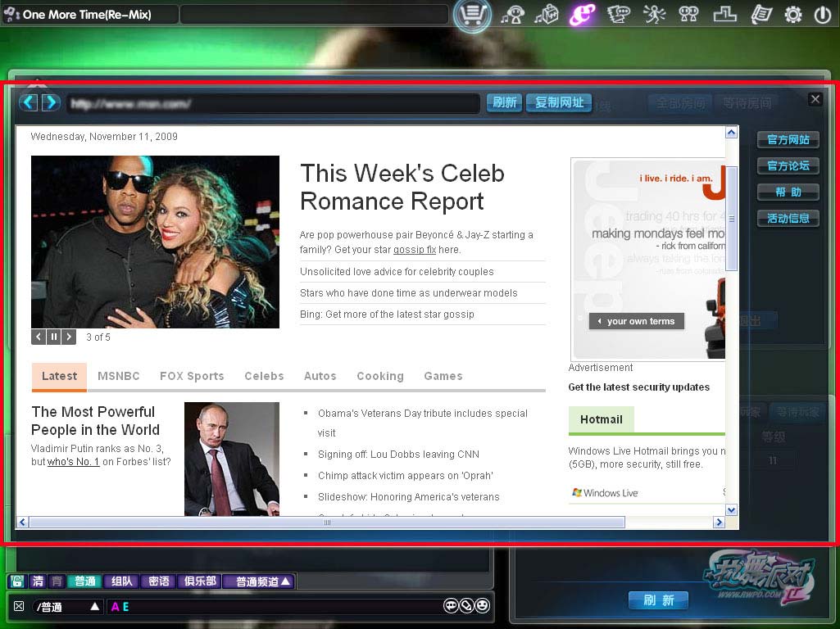Close the in-game browser panel
Image resolution: width=840 pixels, height=629 pixels.
click(x=815, y=99)
